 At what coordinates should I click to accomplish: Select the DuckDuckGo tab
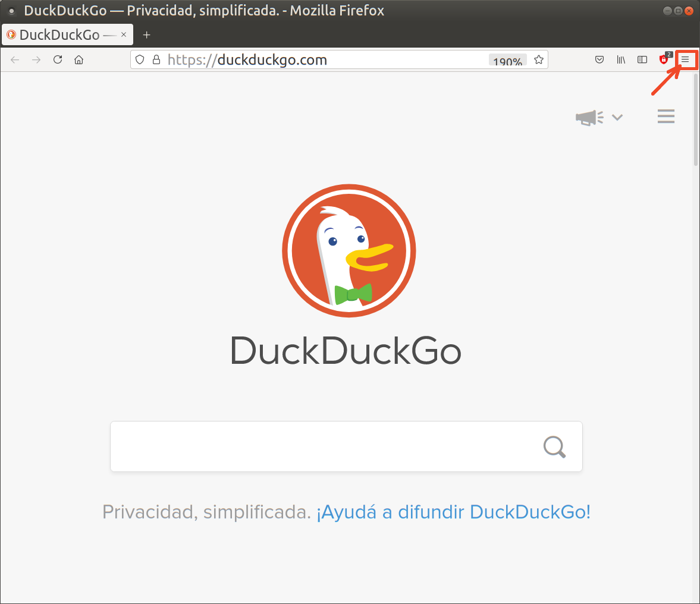coord(67,34)
